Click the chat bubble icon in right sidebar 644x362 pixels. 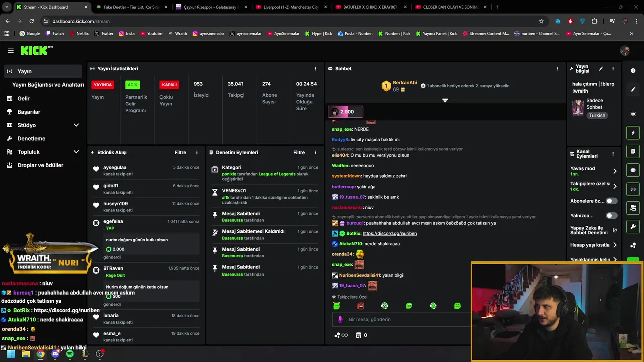coord(633,170)
